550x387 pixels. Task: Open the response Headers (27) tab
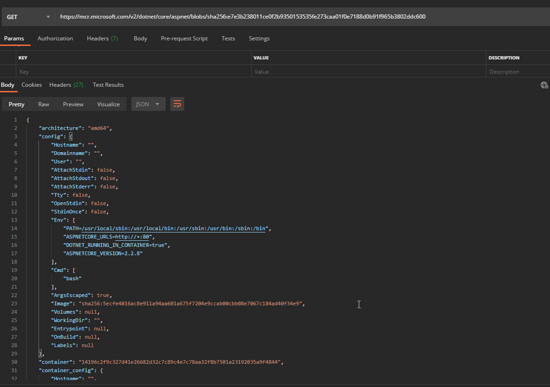click(66, 85)
